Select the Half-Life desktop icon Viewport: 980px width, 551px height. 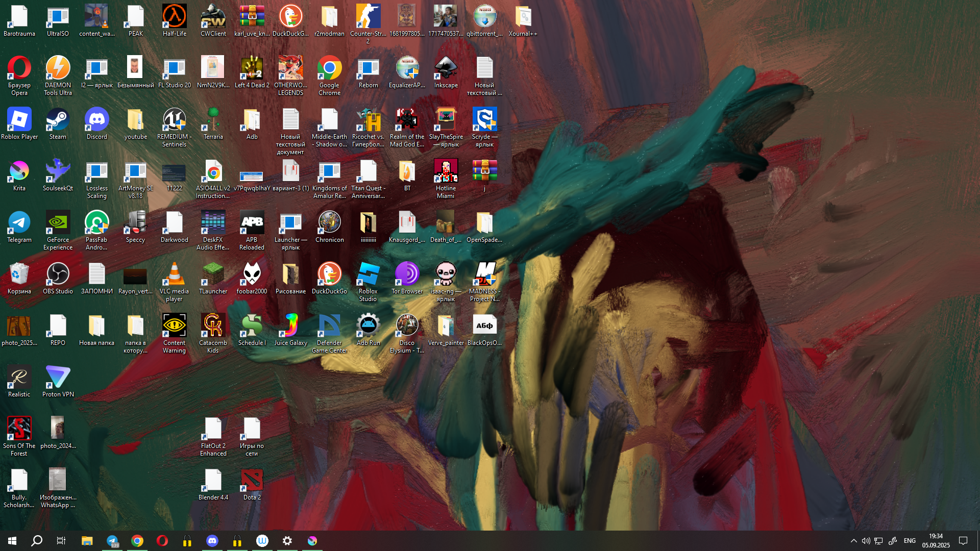(x=174, y=21)
